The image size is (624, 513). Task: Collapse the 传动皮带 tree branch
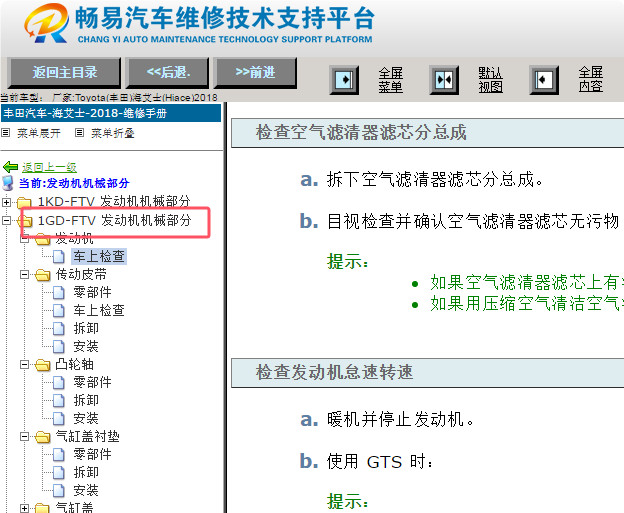coord(25,274)
